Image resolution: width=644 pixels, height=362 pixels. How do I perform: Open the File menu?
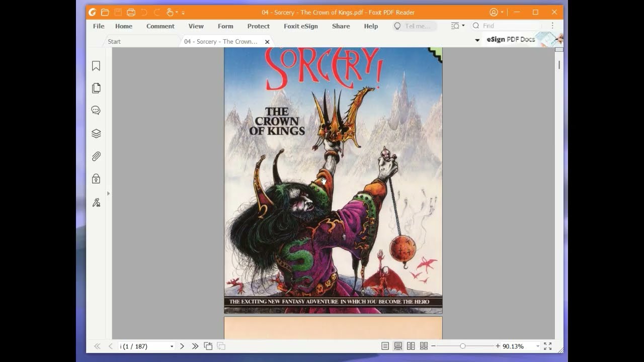(x=99, y=26)
